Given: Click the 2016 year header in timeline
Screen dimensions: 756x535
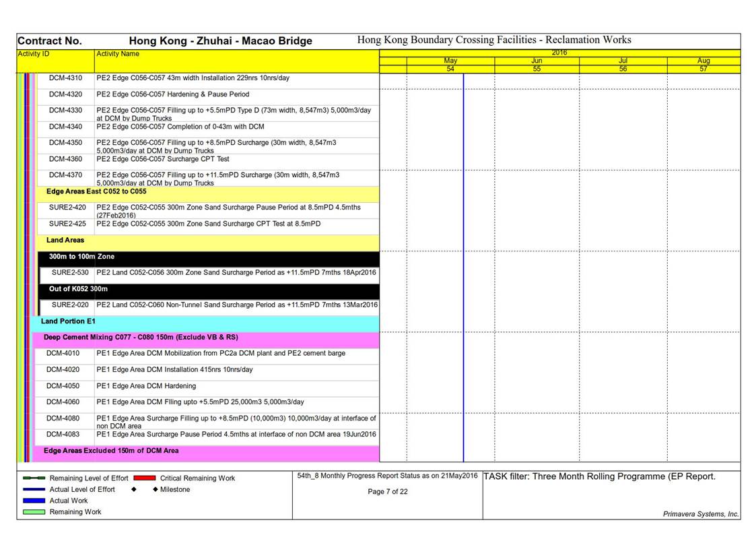Looking at the screenshot, I should coord(560,53).
